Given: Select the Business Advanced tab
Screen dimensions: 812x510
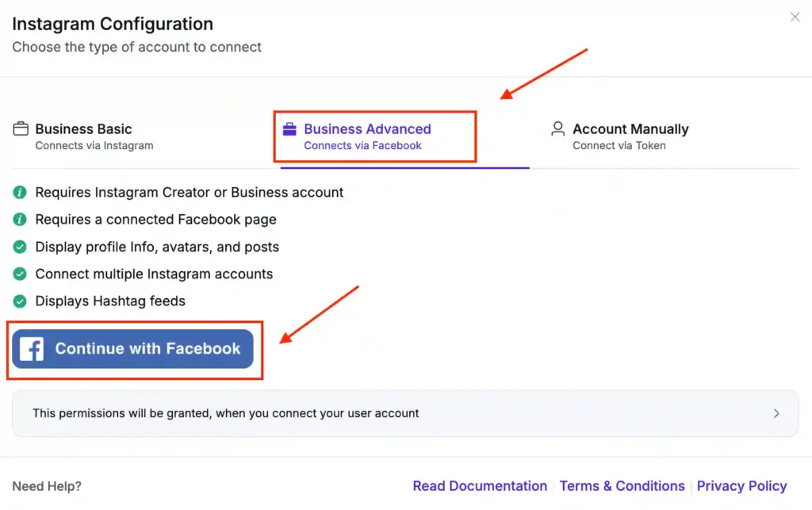Looking at the screenshot, I should tap(367, 136).
